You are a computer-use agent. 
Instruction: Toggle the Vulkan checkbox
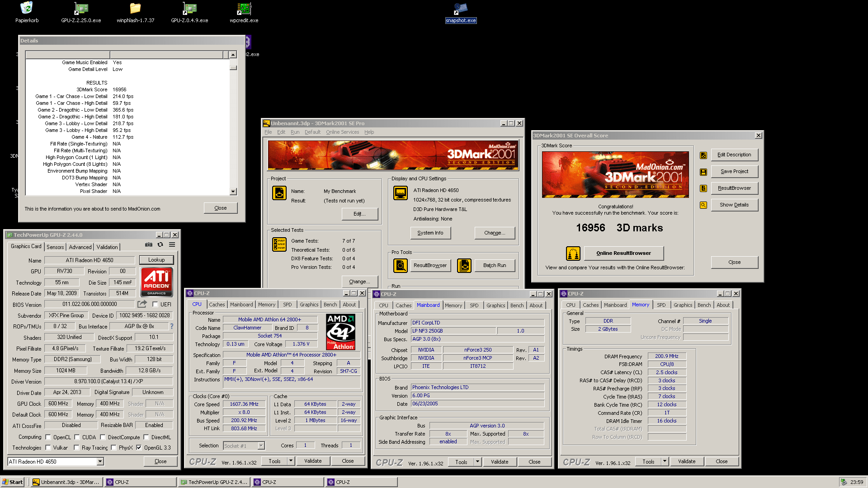[48, 448]
